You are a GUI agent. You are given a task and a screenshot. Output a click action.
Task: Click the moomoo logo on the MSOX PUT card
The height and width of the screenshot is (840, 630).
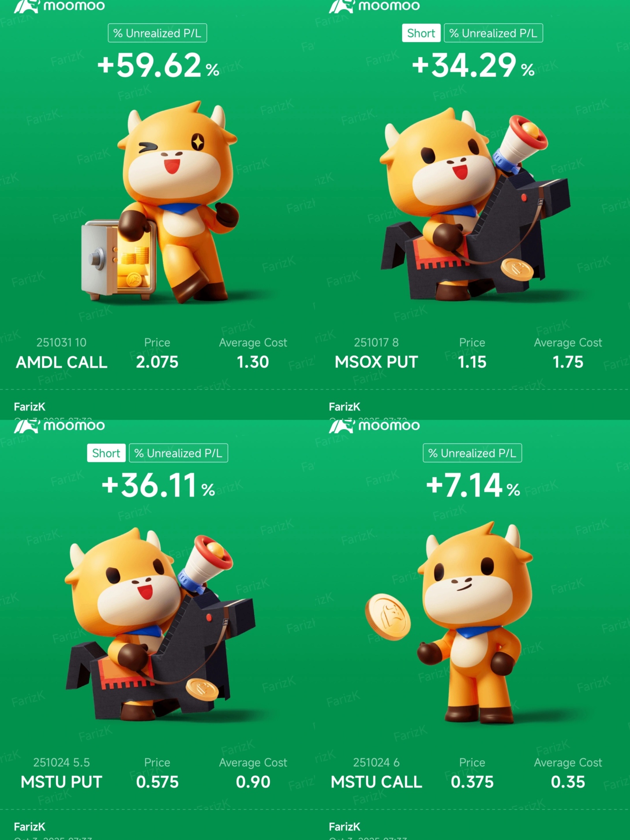374,6
